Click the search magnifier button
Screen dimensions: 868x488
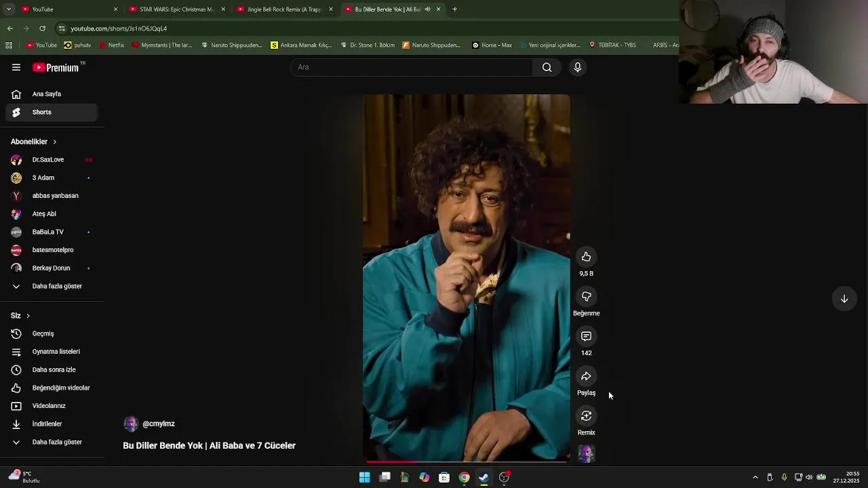(x=547, y=67)
